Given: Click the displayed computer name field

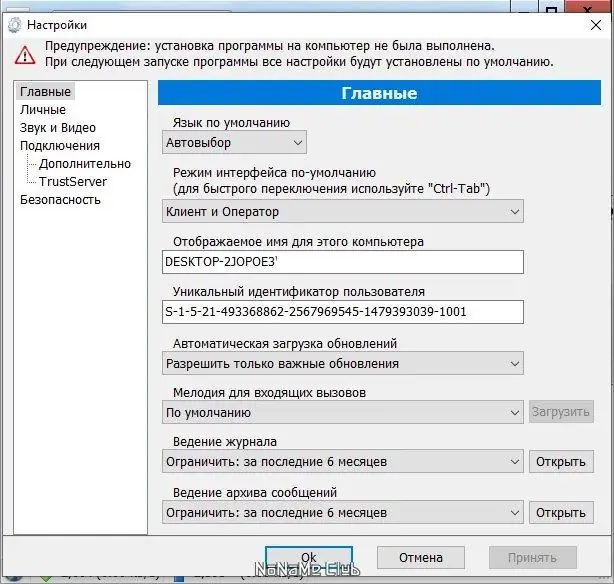Looking at the screenshot, I should 343,262.
